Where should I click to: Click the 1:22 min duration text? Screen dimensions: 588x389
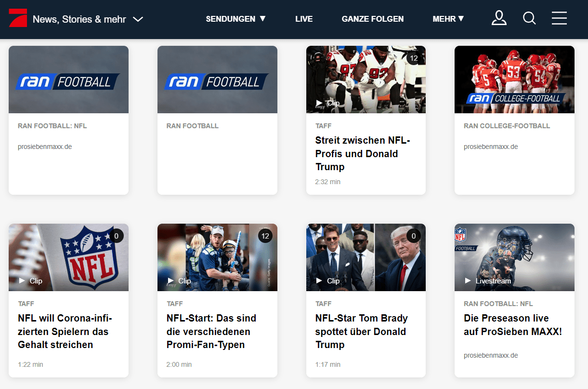tap(30, 364)
